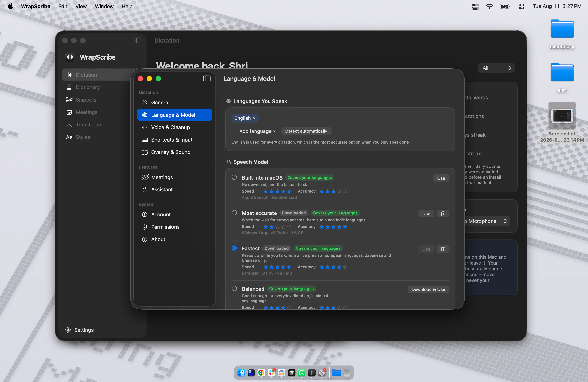Image resolution: width=588 pixels, height=382 pixels.
Task: Select the Built into macOS radio button
Action: pyautogui.click(x=234, y=177)
